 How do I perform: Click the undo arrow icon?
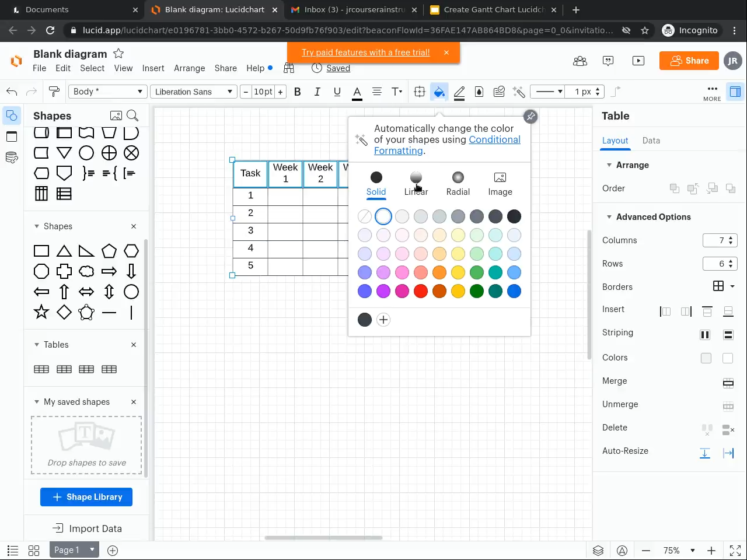coord(12,92)
